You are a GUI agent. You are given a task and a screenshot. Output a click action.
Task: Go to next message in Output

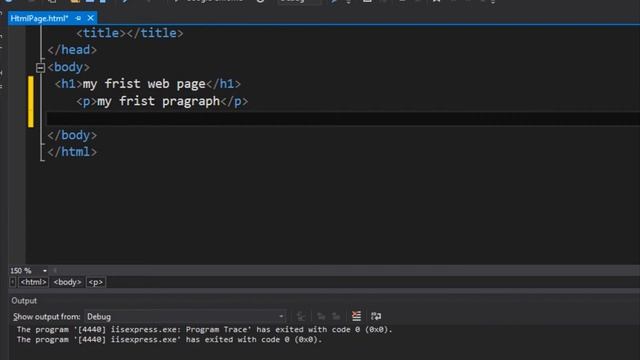click(336, 316)
